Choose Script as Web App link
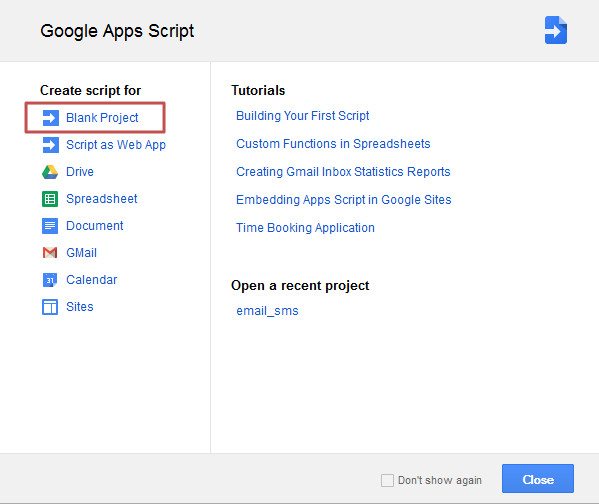 (x=116, y=145)
